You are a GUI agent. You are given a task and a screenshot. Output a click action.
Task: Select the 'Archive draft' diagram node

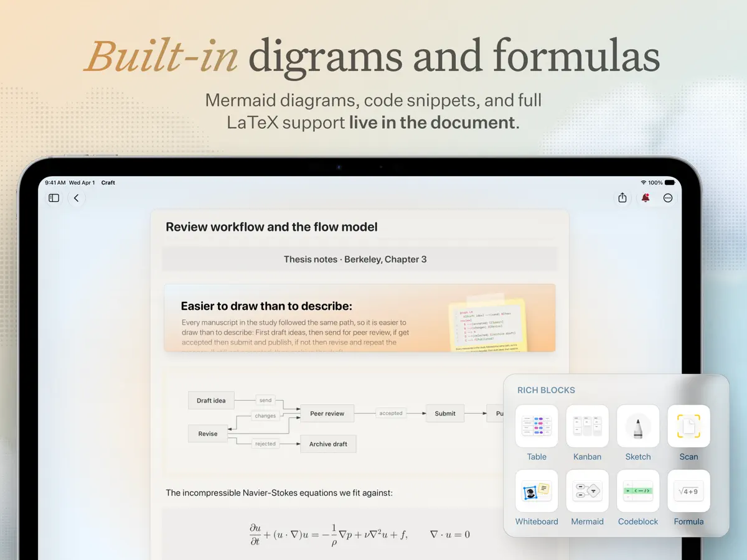(328, 444)
